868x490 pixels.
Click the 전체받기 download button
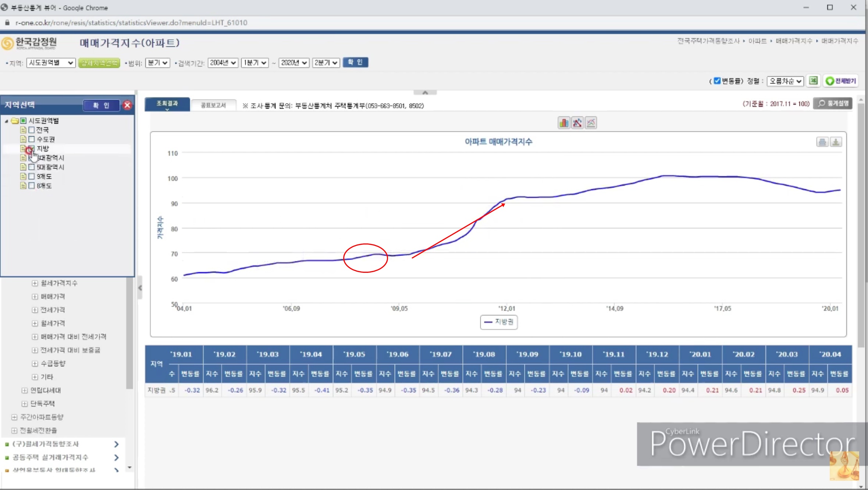tap(841, 81)
